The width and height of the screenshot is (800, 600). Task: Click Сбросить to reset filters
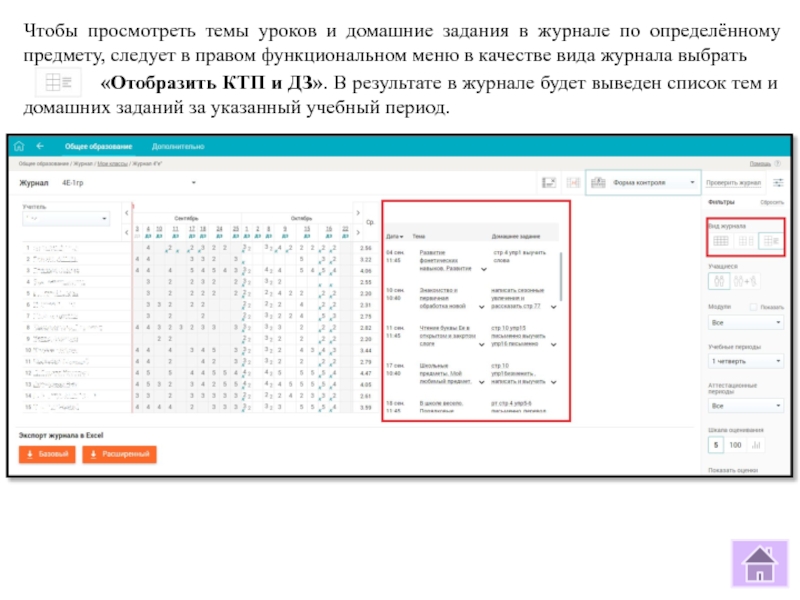pyautogui.click(x=771, y=203)
